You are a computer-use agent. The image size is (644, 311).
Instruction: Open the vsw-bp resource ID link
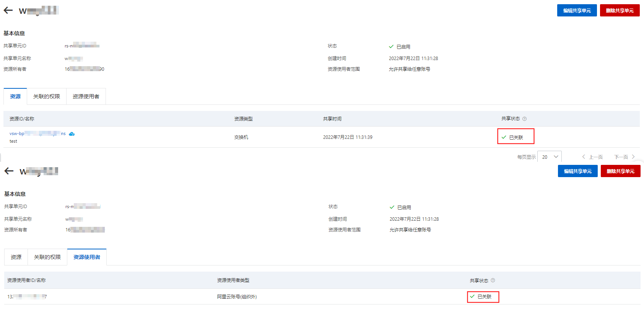37,134
